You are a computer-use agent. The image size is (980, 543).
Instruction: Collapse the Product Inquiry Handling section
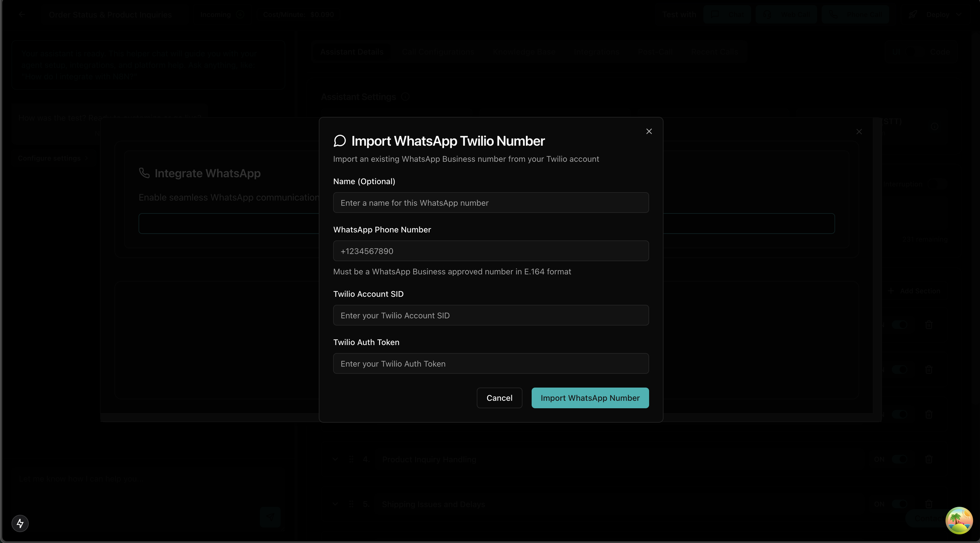point(335,459)
